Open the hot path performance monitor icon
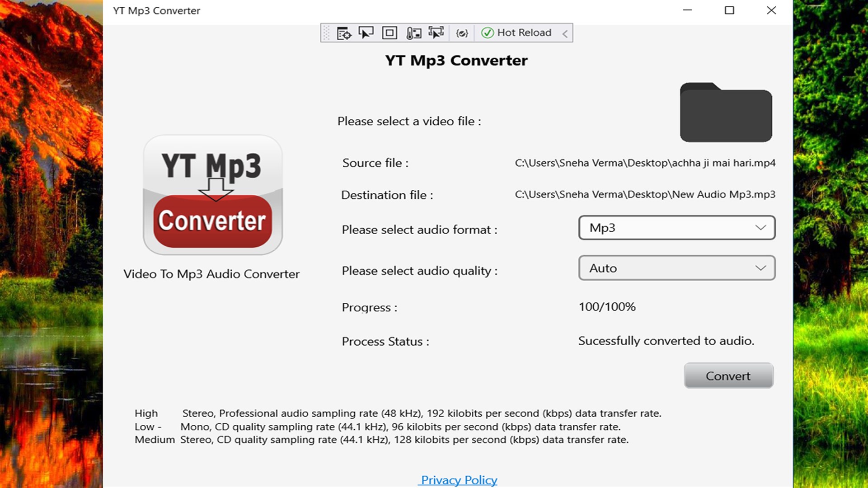The width and height of the screenshot is (868, 488). coord(413,33)
